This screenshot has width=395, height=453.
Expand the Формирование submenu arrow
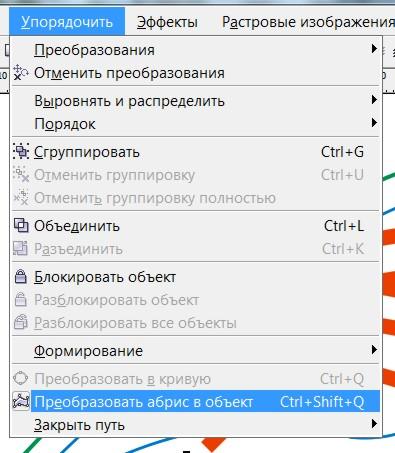tap(374, 350)
